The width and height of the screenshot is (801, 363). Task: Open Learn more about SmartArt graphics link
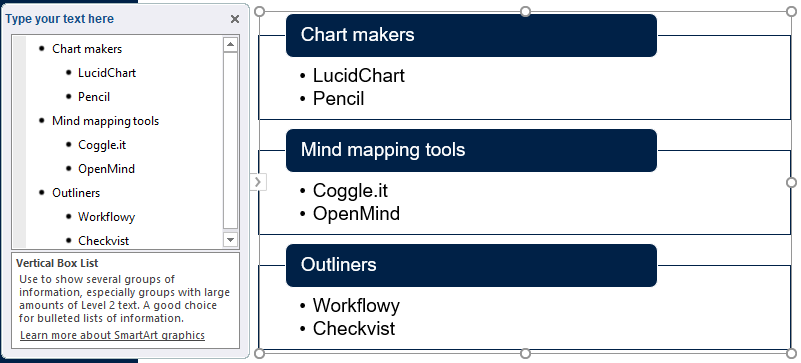point(112,335)
